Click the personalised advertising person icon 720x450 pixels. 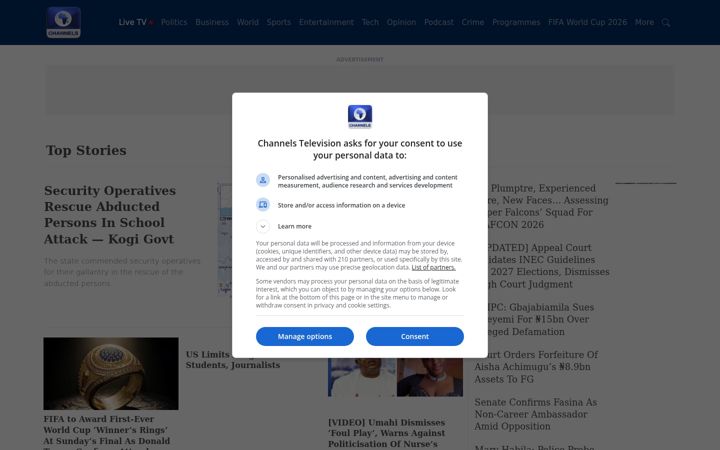(x=263, y=180)
